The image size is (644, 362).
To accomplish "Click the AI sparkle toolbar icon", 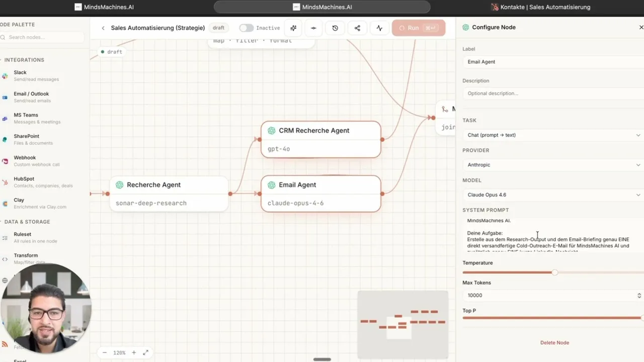I will tap(293, 28).
